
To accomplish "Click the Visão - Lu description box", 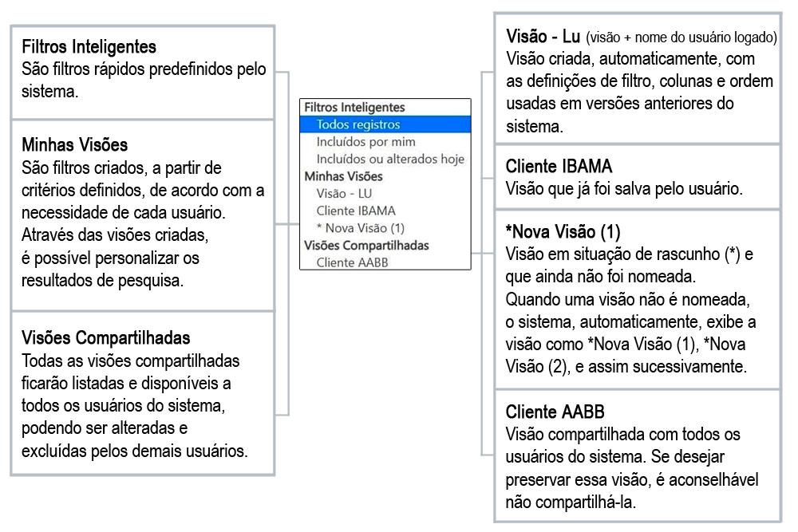I will (638, 78).
